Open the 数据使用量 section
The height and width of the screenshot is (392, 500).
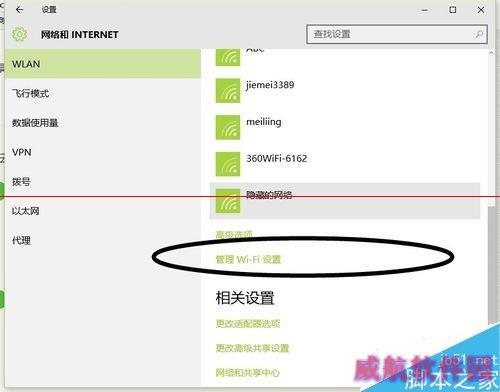pyautogui.click(x=103, y=123)
